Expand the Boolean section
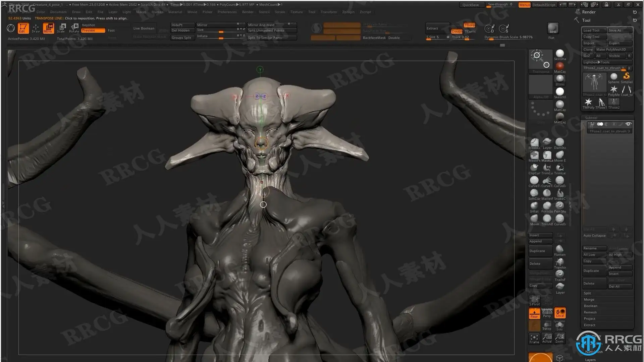 point(590,306)
